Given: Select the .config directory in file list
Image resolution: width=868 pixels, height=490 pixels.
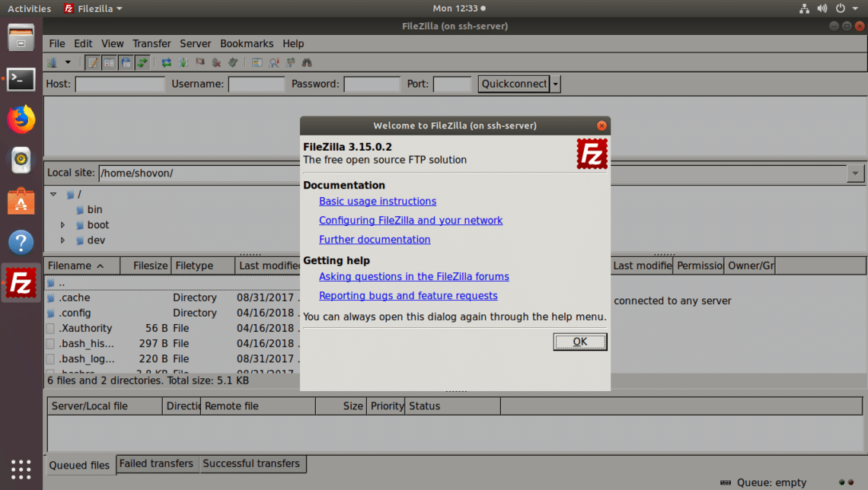Looking at the screenshot, I should pos(75,313).
